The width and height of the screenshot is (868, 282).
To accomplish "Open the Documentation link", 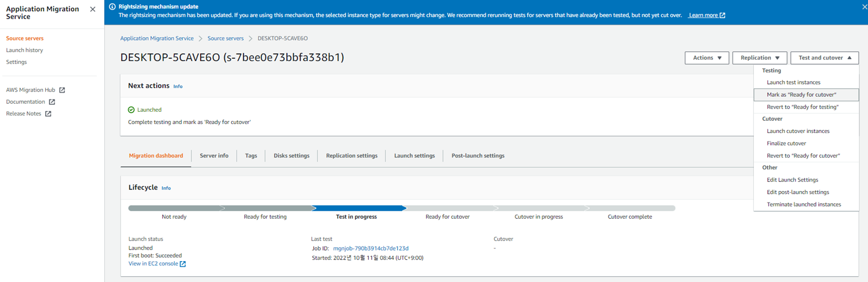I will click(x=25, y=102).
